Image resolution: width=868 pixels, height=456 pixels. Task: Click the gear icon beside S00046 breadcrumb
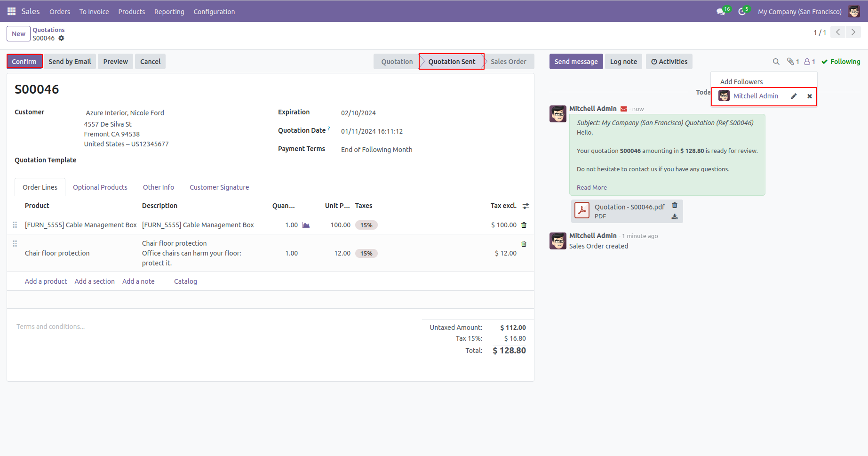pyautogui.click(x=61, y=39)
